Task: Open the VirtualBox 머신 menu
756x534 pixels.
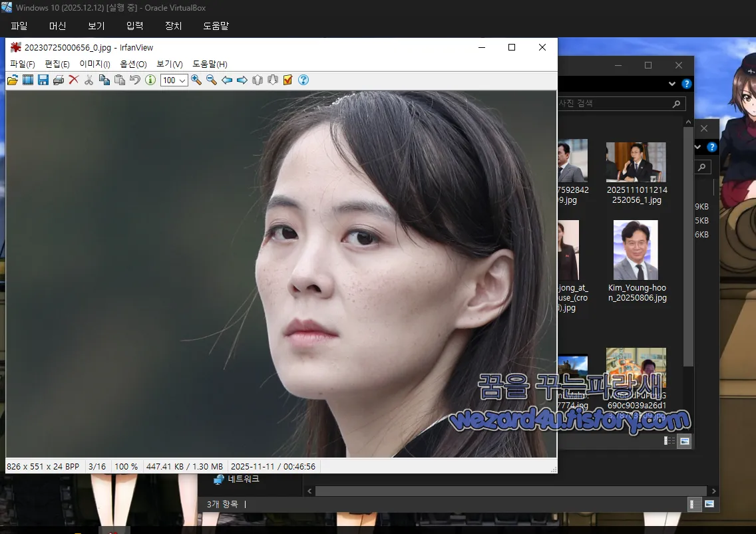Action: (58, 26)
